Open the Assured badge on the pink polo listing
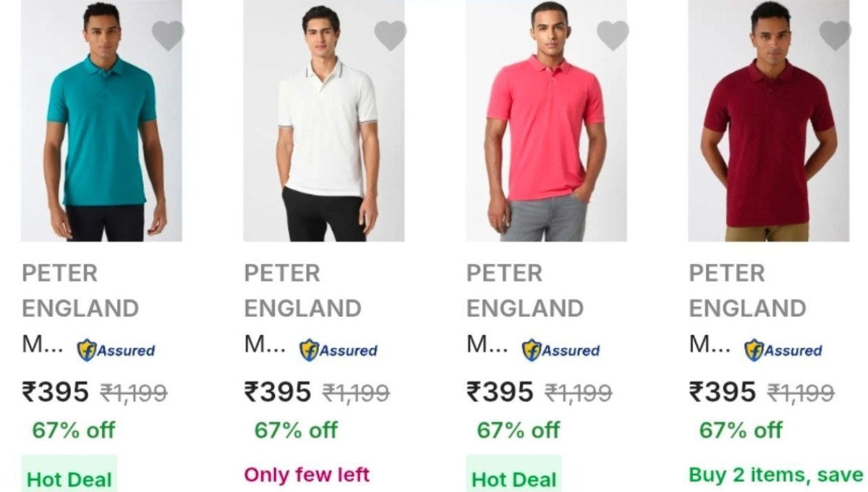Screen dimensions: 868x492 561,349
